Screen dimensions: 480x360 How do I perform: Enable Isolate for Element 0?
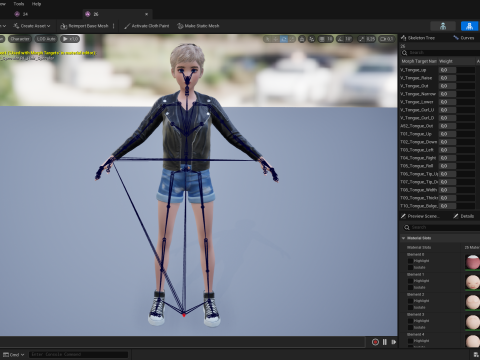tap(410, 267)
